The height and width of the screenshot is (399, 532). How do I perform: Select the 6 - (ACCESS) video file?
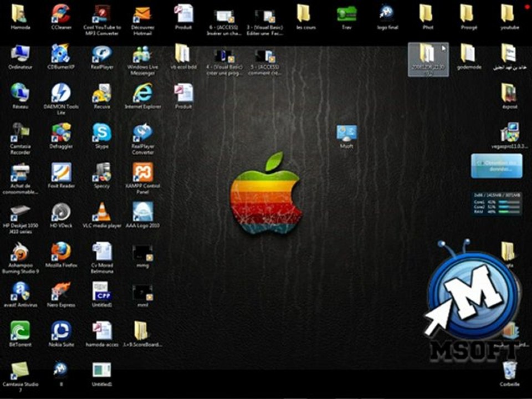(224, 22)
